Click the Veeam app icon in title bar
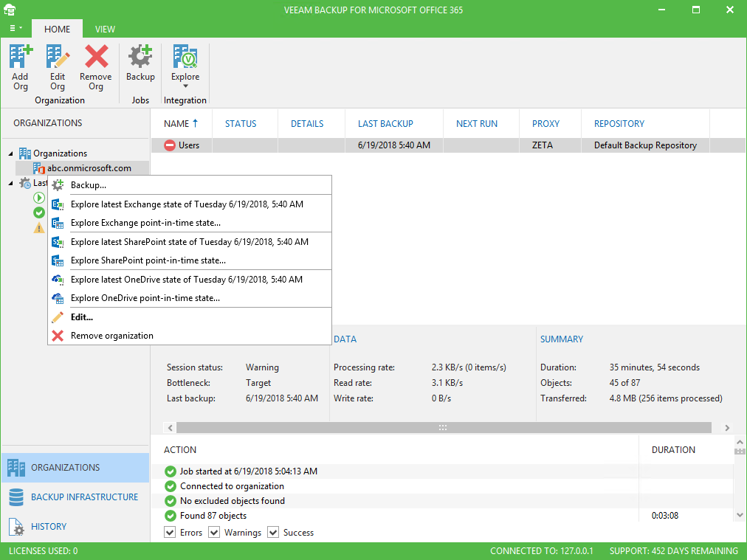Image resolution: width=747 pixels, height=560 pixels. point(10,10)
